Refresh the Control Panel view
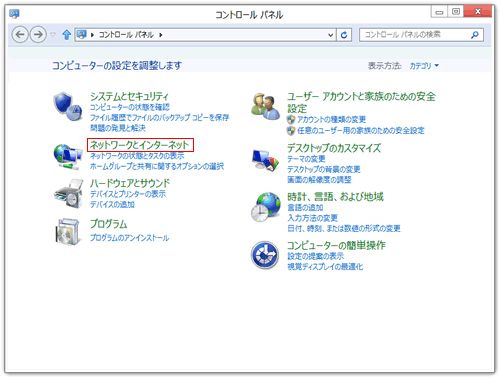The height and width of the screenshot is (378, 500). pos(344,35)
